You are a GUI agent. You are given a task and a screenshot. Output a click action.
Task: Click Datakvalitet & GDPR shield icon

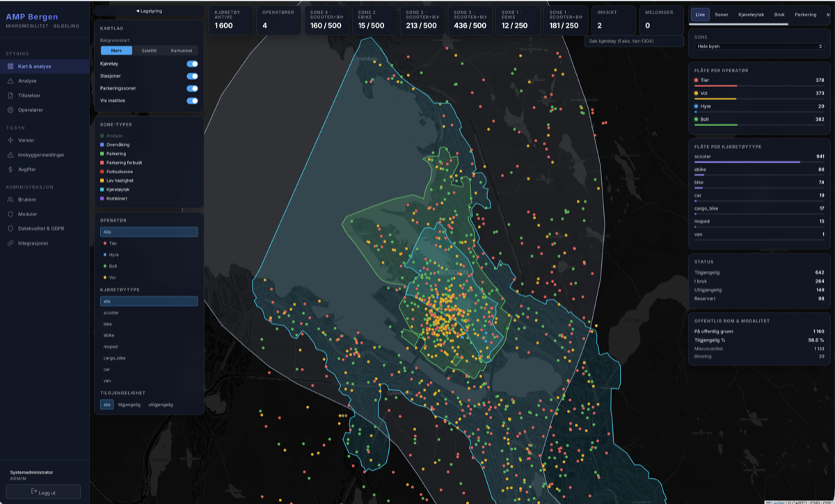10,228
